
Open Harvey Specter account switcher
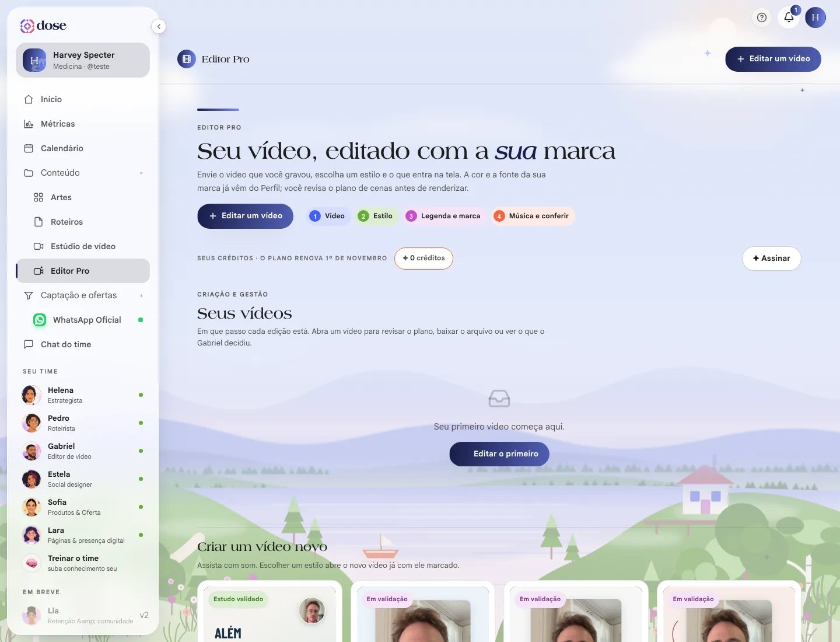83,60
